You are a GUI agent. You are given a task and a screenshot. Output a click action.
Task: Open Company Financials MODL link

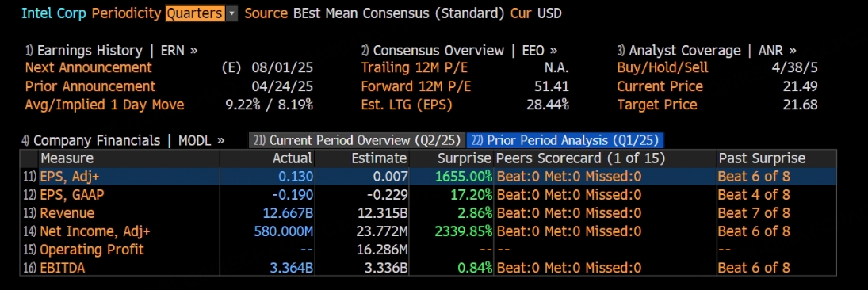123,140
